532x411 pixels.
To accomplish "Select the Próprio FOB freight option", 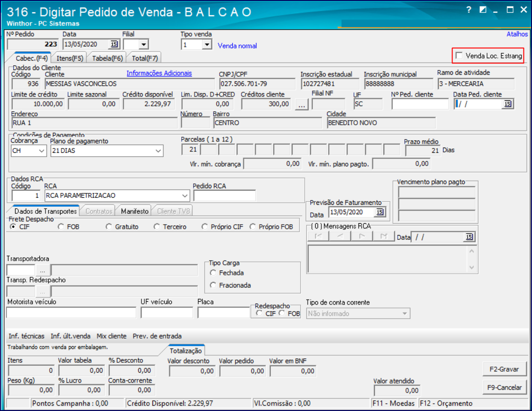I will click(x=252, y=227).
